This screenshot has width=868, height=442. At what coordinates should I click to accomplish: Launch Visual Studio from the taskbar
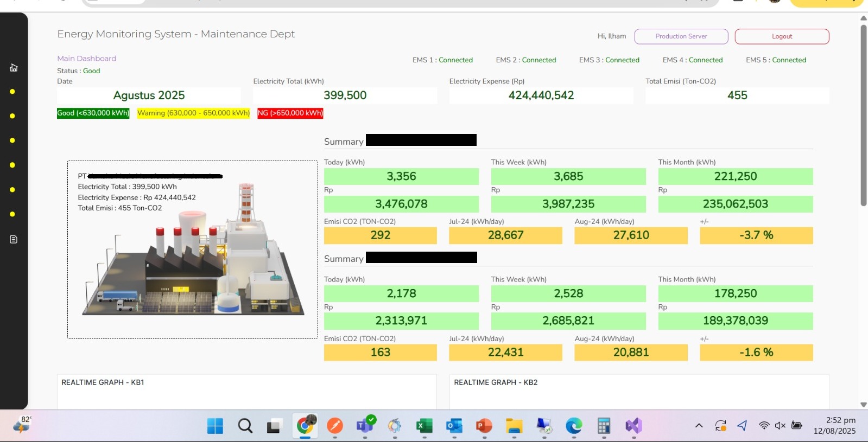(633, 426)
